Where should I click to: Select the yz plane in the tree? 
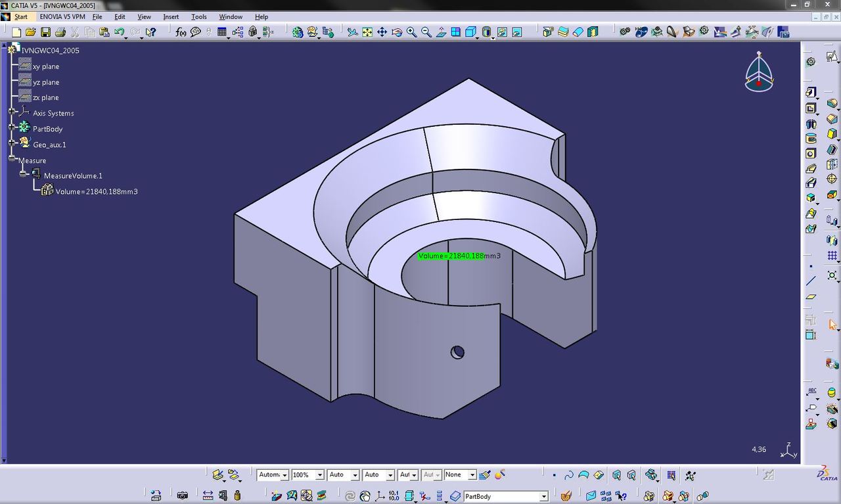point(46,82)
